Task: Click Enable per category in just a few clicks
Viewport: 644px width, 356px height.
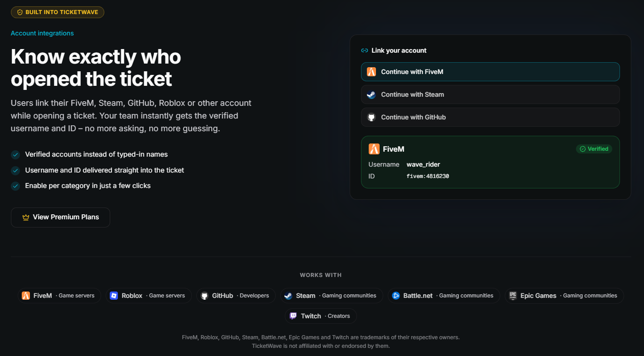Action: [x=88, y=186]
